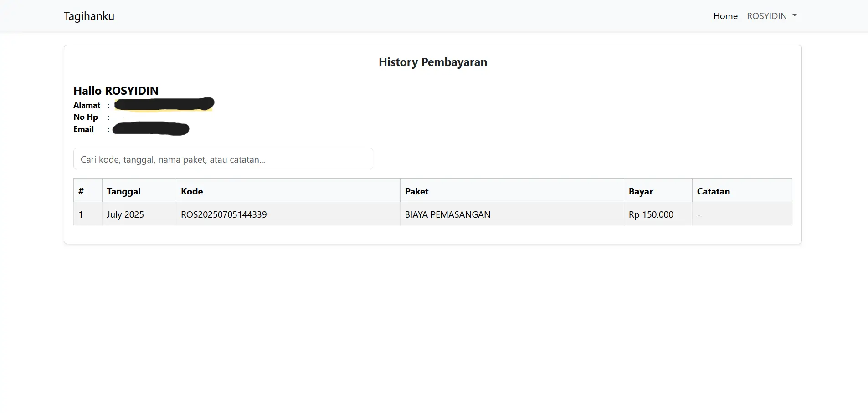
Task: Click the Bayar column header
Action: coord(658,191)
